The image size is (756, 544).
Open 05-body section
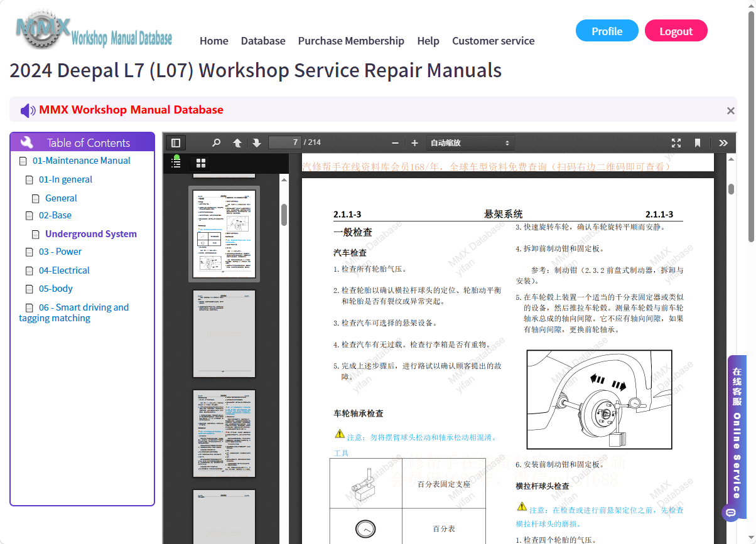56,289
